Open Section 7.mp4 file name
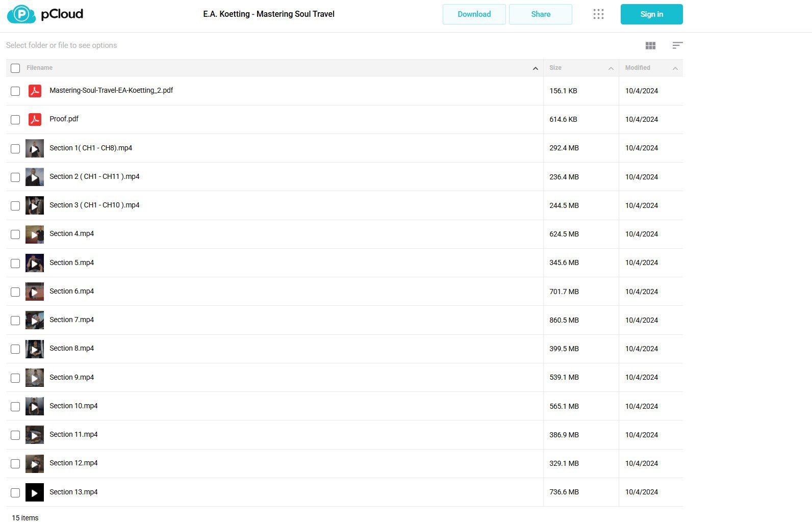 click(x=71, y=320)
